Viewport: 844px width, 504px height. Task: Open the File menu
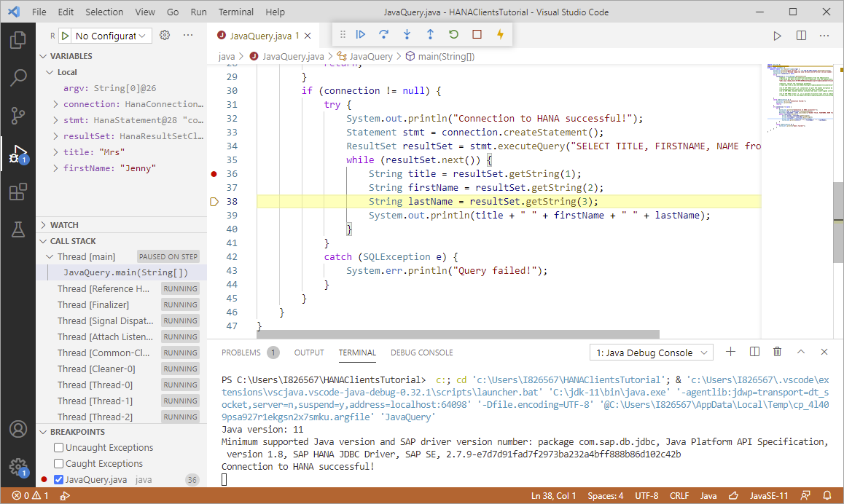pos(39,12)
